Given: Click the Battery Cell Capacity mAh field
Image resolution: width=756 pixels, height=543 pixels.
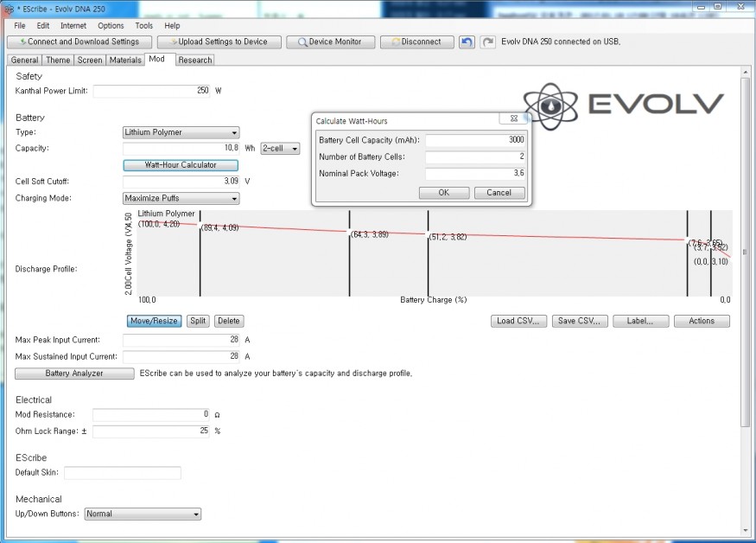Looking at the screenshot, I should point(475,140).
